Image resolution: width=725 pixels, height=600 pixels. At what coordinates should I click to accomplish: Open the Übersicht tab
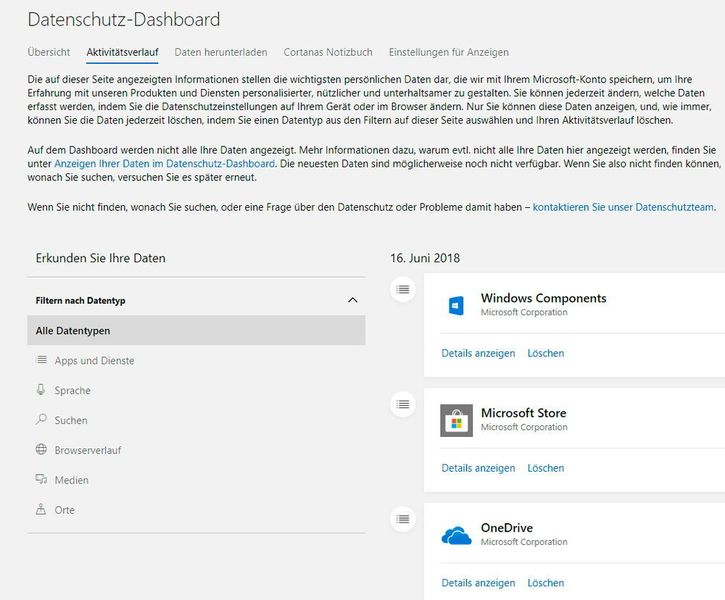[49, 52]
